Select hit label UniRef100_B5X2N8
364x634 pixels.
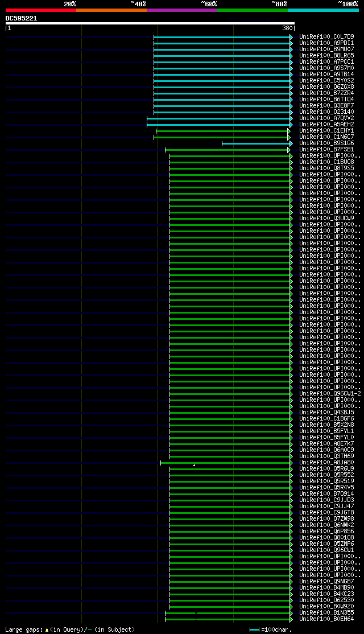coord(327,425)
